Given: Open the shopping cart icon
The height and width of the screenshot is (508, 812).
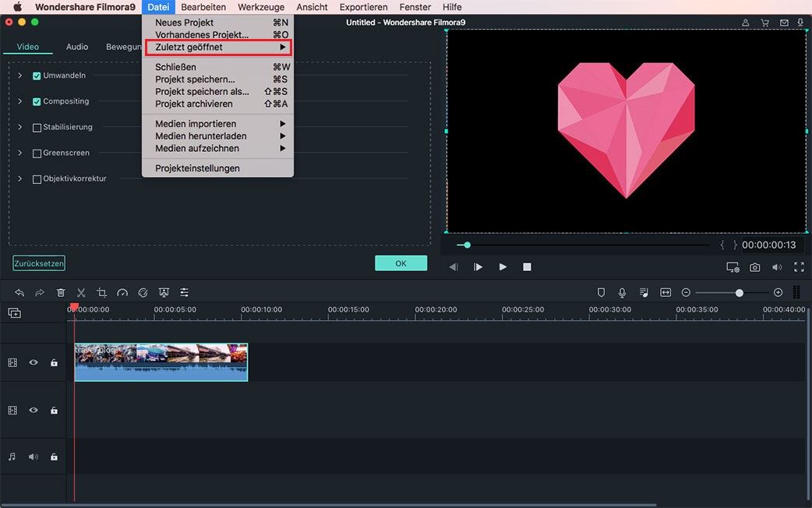Looking at the screenshot, I should pyautogui.click(x=764, y=23).
